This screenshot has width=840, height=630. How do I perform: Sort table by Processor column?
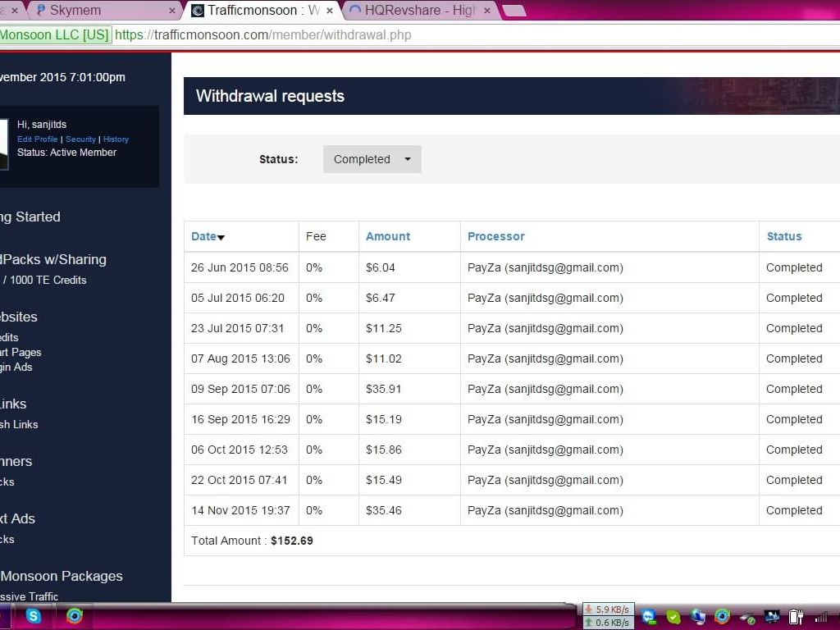[495, 236]
